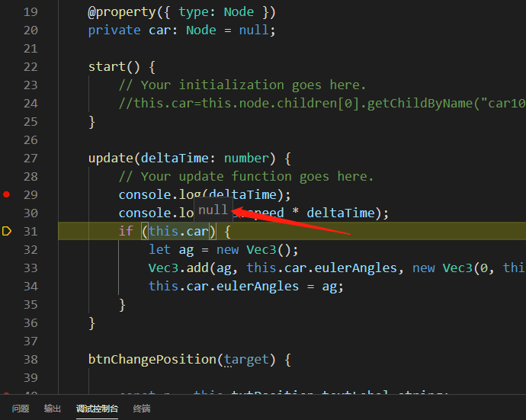Click "deltaTime" at end of line 30
The width and height of the screenshot is (526, 420).
point(341,213)
